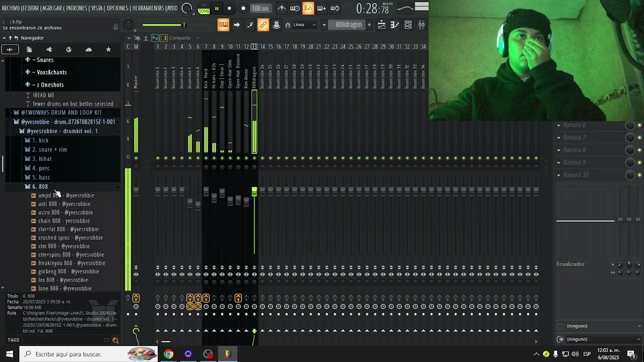Adjust the Master track fader
The width and height of the screenshot is (644, 362).
136,192
